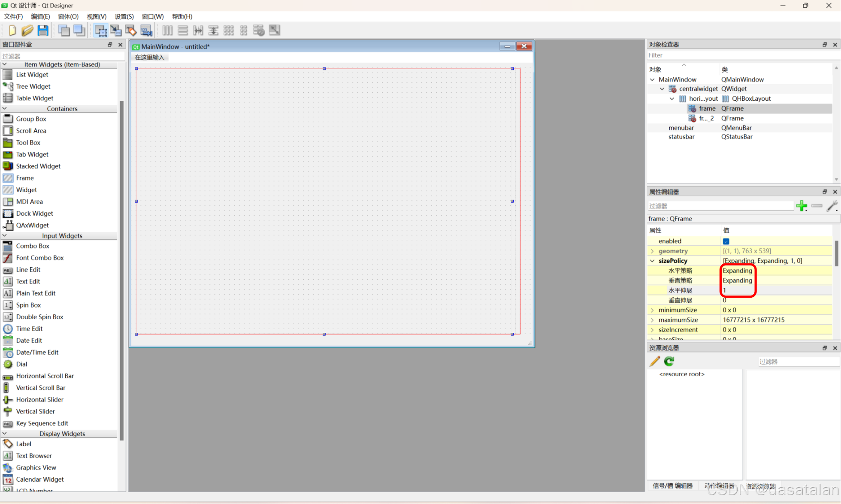Click the Edit Buddies toolbar icon
This screenshot has width=841, height=504.
point(131,30)
